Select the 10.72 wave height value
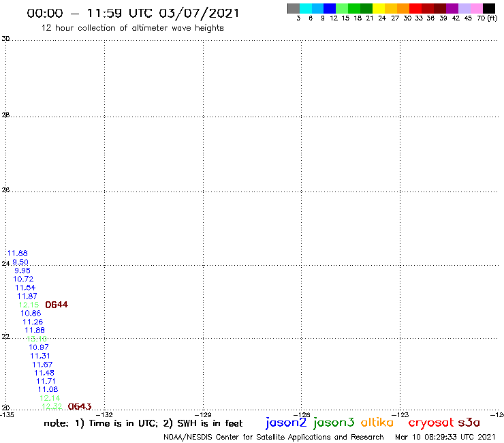 coord(23,279)
